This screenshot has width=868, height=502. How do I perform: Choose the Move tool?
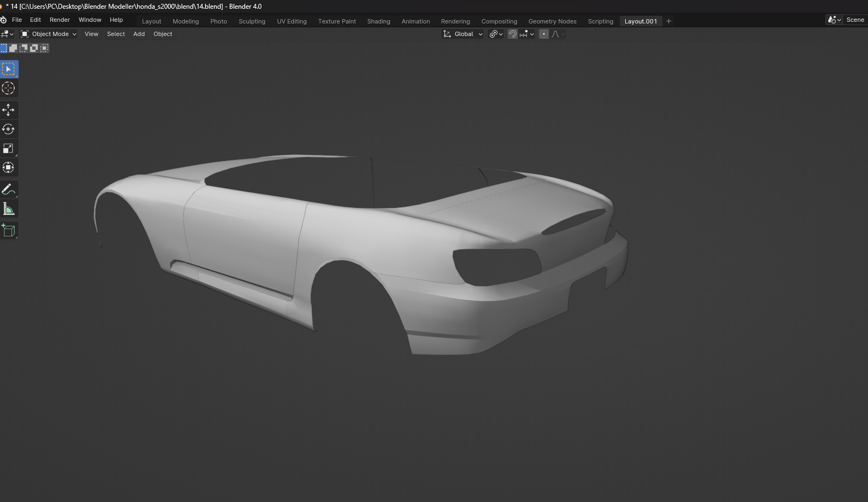coord(8,110)
